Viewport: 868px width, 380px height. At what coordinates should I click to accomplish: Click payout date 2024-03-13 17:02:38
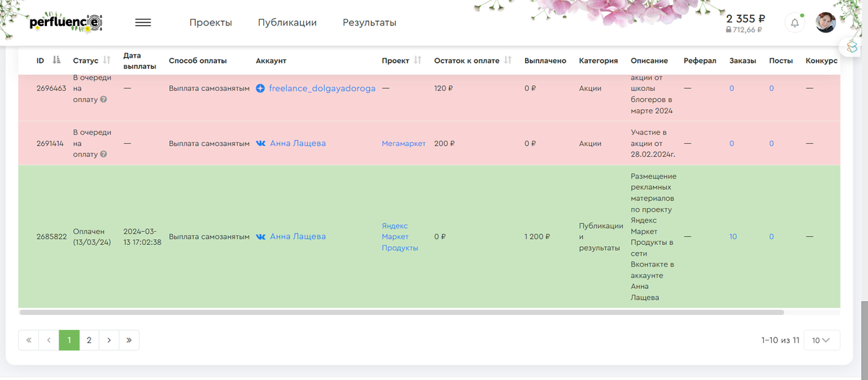142,236
